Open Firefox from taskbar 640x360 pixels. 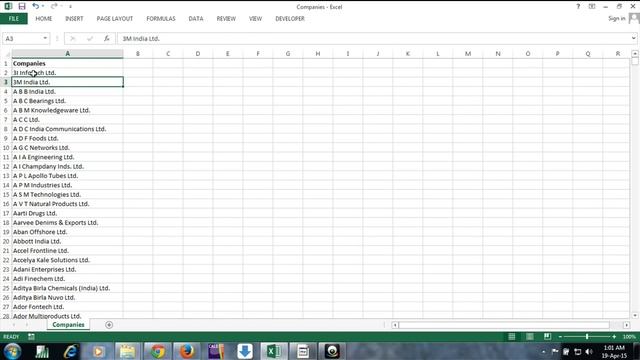(x=187, y=351)
